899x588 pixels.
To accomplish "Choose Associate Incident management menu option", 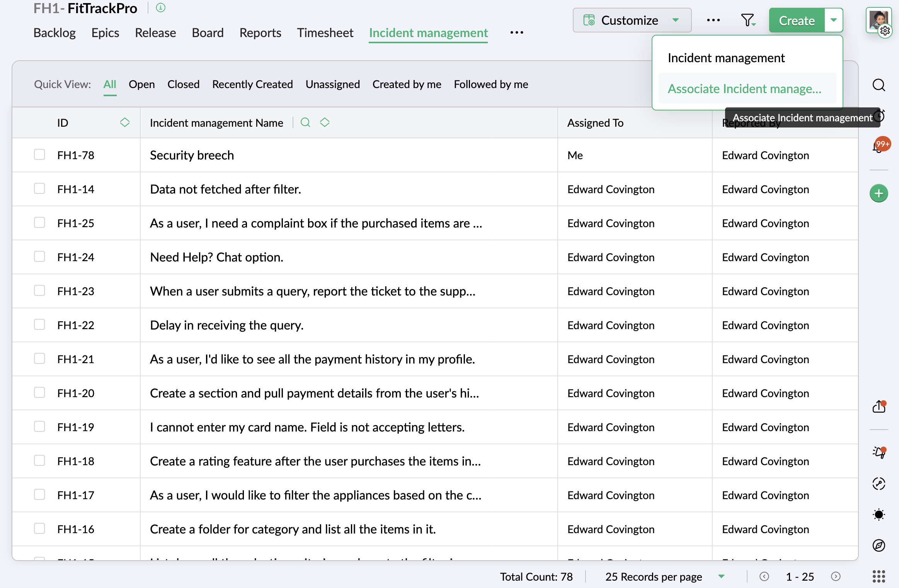I will pyautogui.click(x=744, y=89).
